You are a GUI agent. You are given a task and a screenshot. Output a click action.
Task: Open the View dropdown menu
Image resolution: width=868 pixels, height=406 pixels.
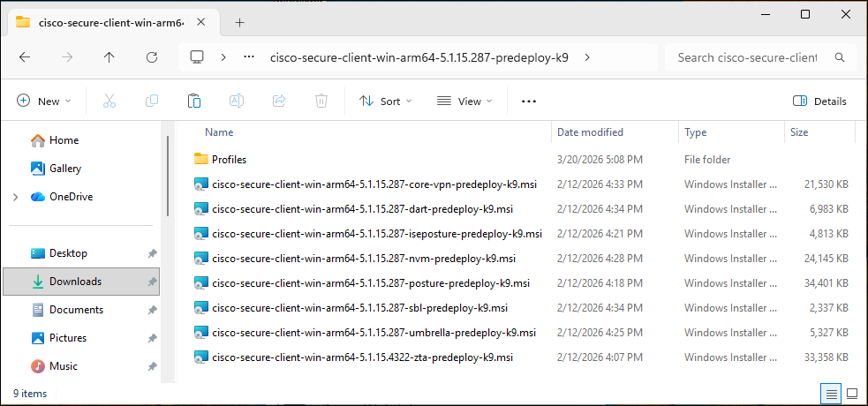[x=464, y=101]
